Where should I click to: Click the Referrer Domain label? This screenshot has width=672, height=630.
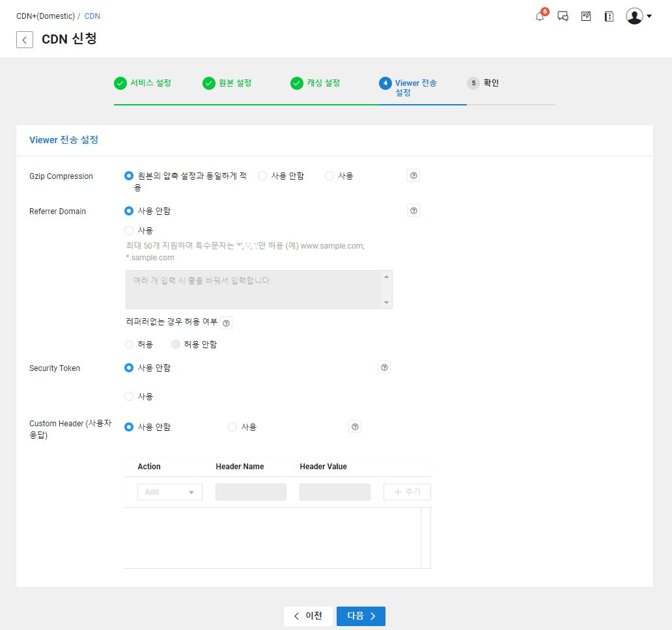tap(57, 211)
